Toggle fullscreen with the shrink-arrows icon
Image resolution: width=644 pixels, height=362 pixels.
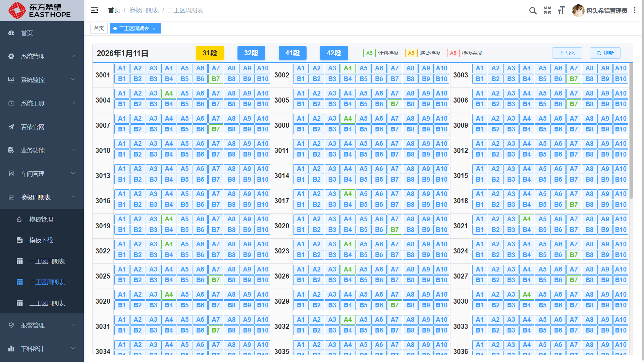pos(547,10)
